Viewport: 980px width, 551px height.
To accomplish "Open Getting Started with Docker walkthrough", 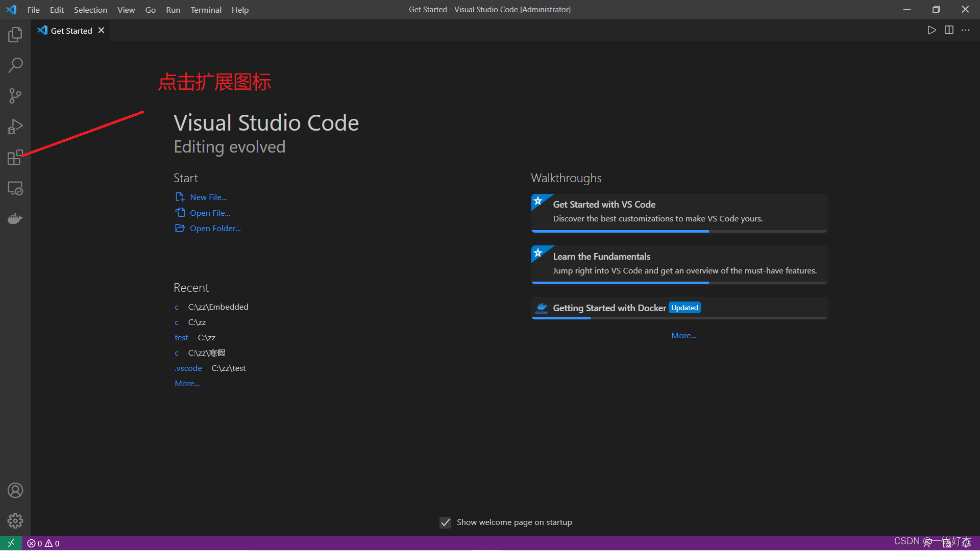I will coord(679,308).
